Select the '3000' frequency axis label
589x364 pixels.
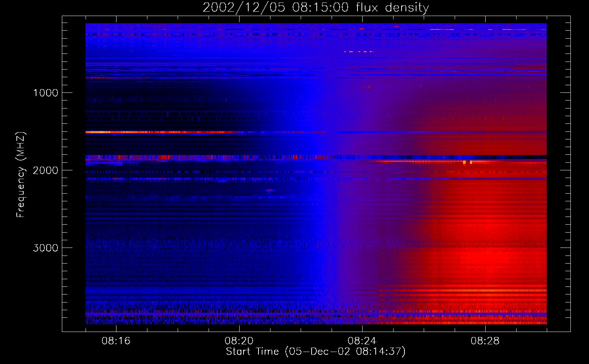point(46,248)
